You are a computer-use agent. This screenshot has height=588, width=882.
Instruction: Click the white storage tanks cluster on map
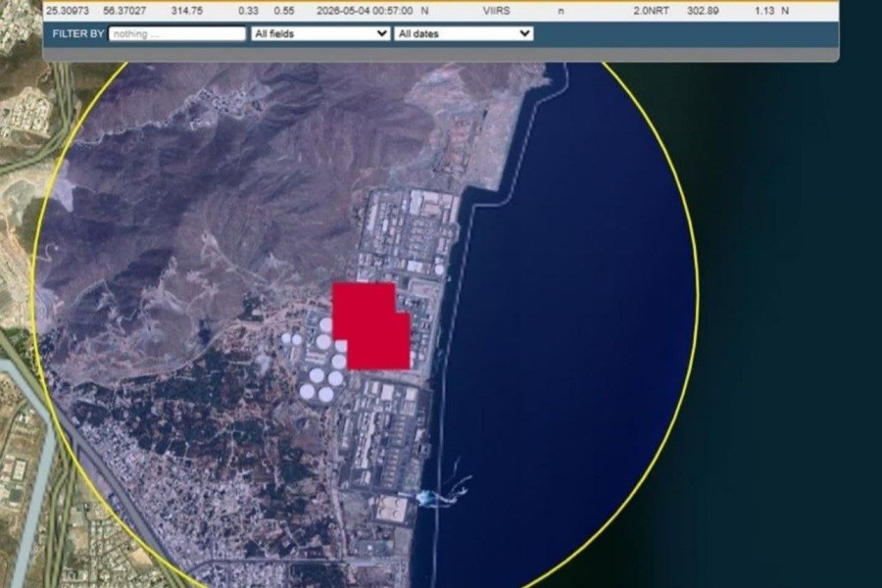tap(318, 360)
